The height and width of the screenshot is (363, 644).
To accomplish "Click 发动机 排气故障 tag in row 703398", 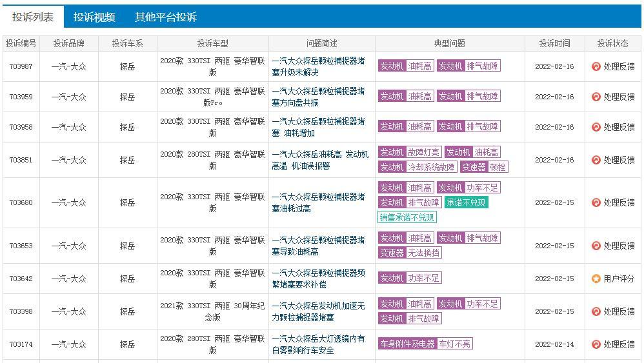I will [x=410, y=319].
